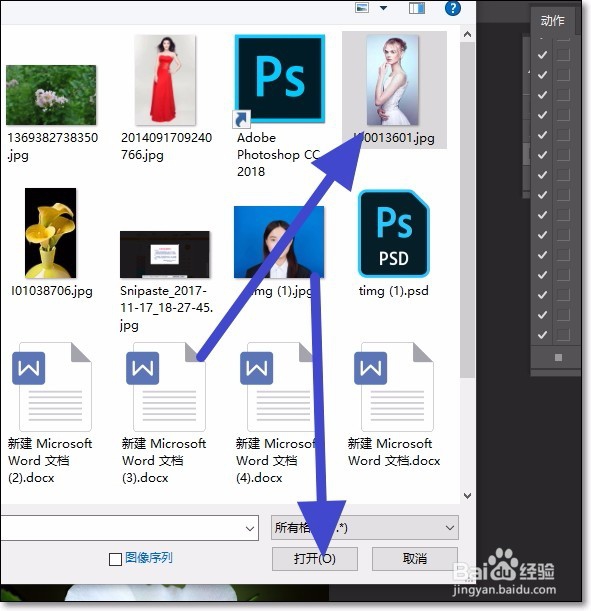The width and height of the screenshot is (591, 611).
Task: Click the 图像序列 label text
Action: pos(149,558)
